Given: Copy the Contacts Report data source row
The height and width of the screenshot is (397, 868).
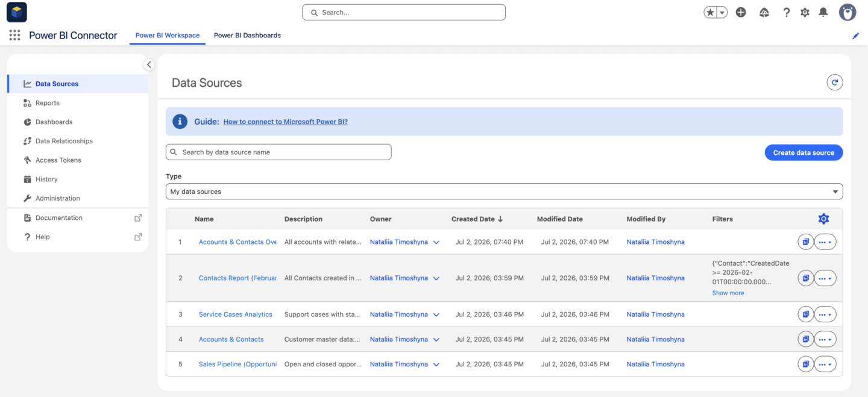Looking at the screenshot, I should click(x=805, y=278).
